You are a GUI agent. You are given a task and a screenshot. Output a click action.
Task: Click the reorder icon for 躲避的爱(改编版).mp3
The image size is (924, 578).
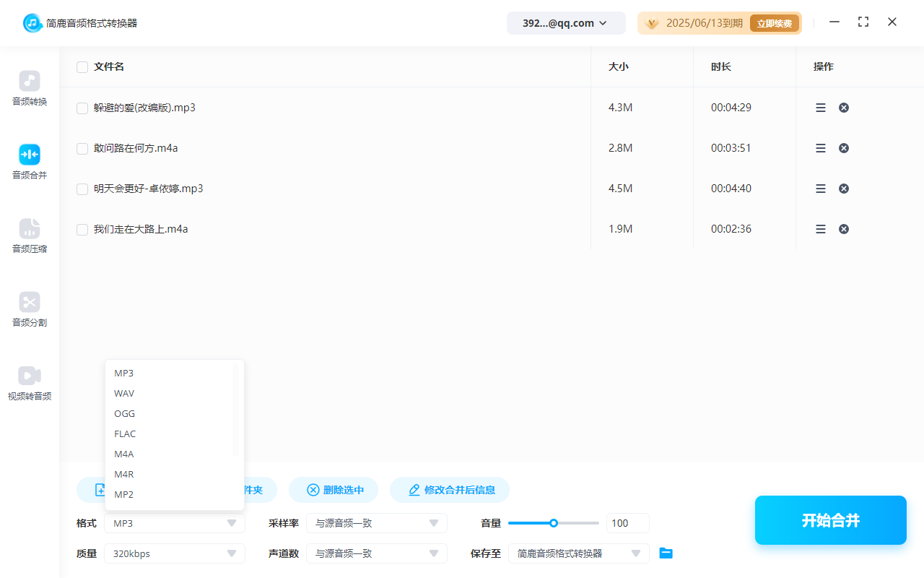pyautogui.click(x=820, y=107)
